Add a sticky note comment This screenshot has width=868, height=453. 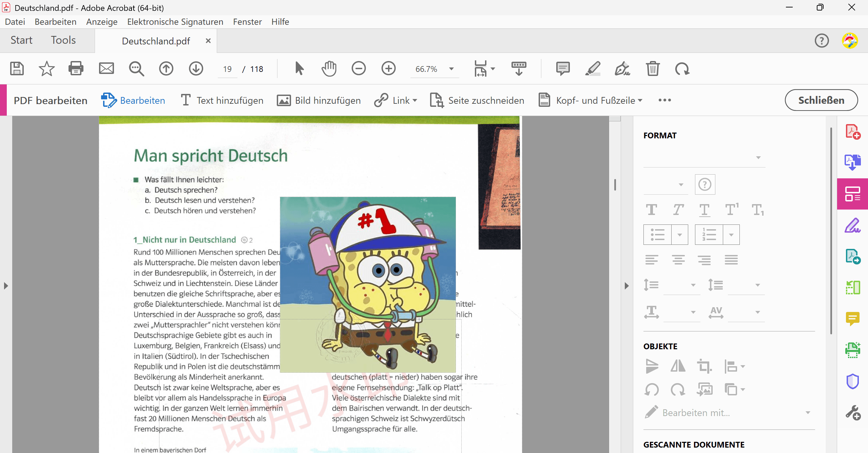pyautogui.click(x=563, y=69)
